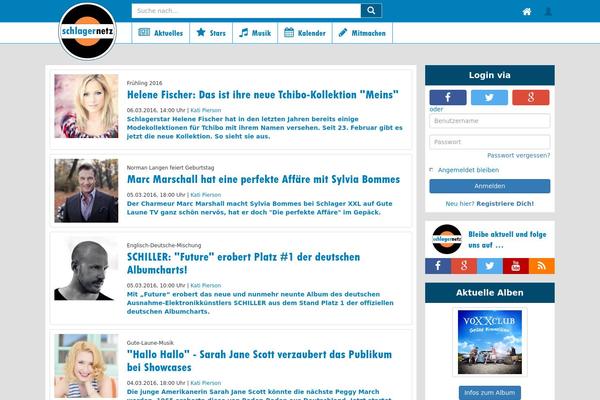
Task: Toggle the Angemeldet bleiben checkbox
Action: (431, 170)
